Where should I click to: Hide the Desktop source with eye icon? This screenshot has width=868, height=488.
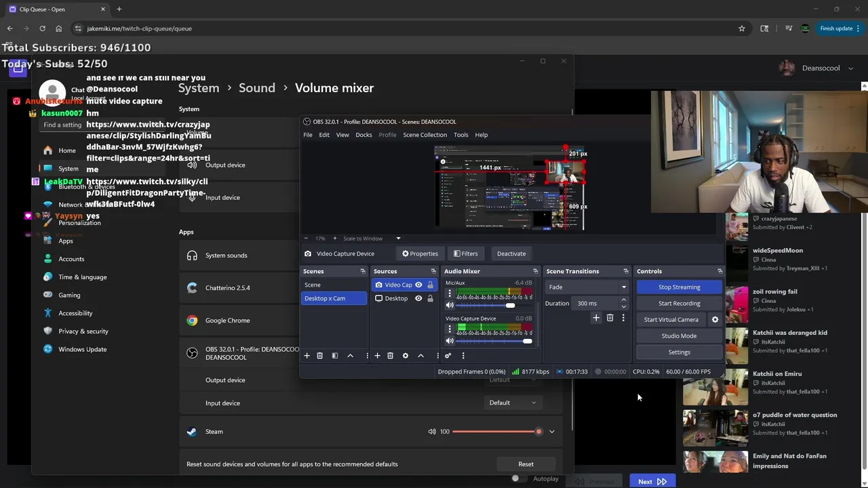418,298
